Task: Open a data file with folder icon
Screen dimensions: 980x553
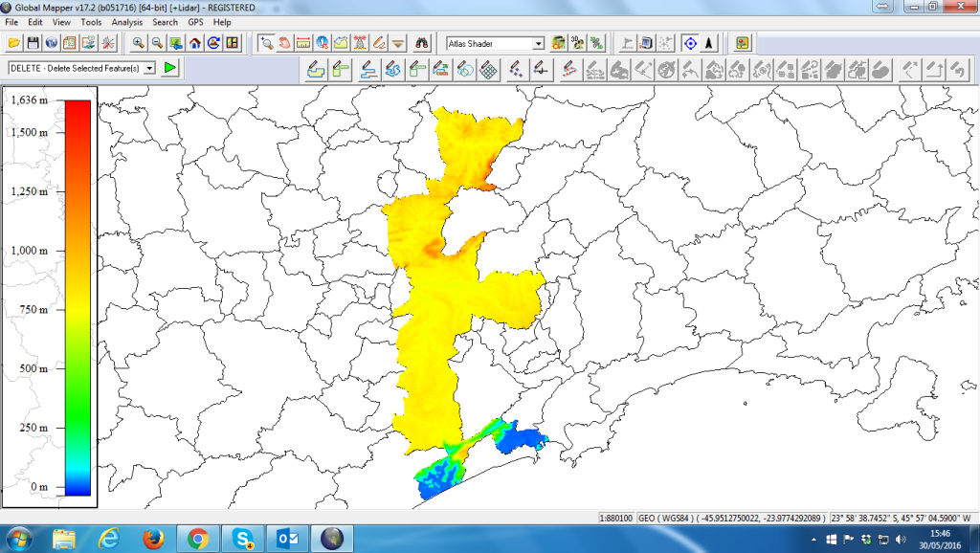Action: pyautogui.click(x=14, y=43)
